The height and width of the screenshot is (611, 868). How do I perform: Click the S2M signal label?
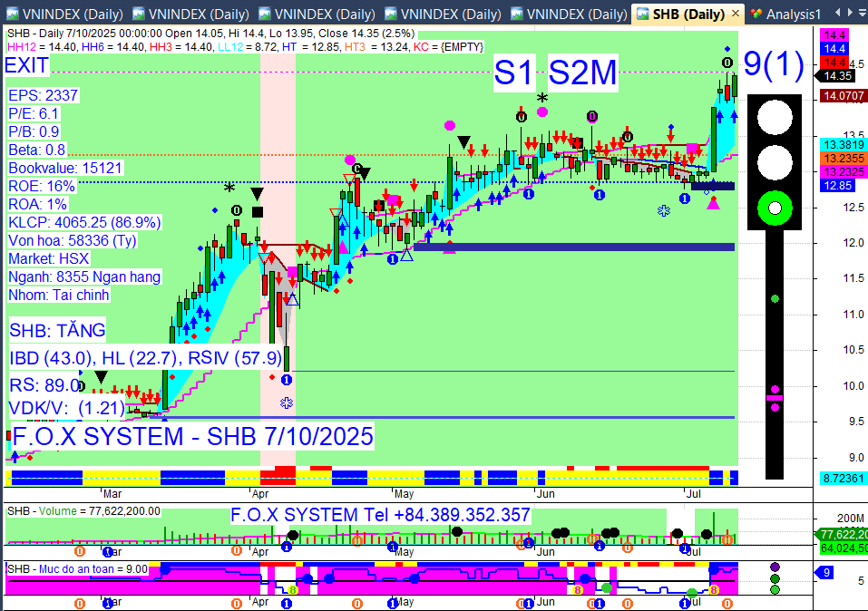point(582,72)
